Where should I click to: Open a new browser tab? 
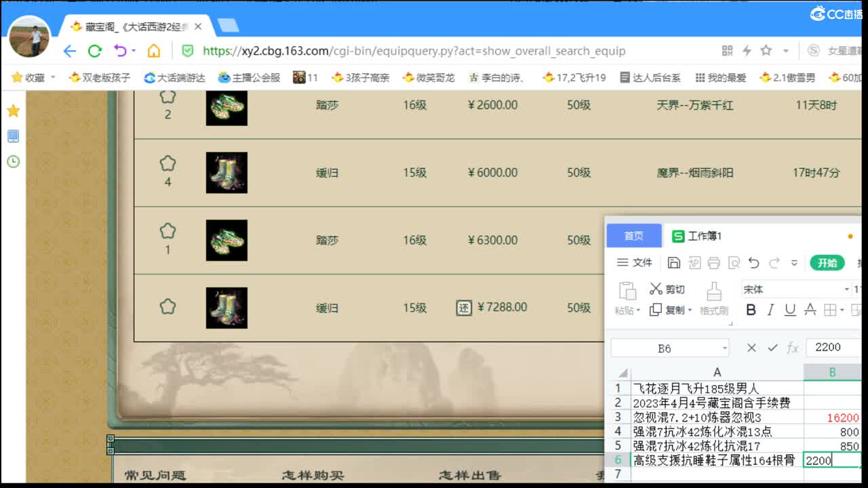tap(228, 26)
